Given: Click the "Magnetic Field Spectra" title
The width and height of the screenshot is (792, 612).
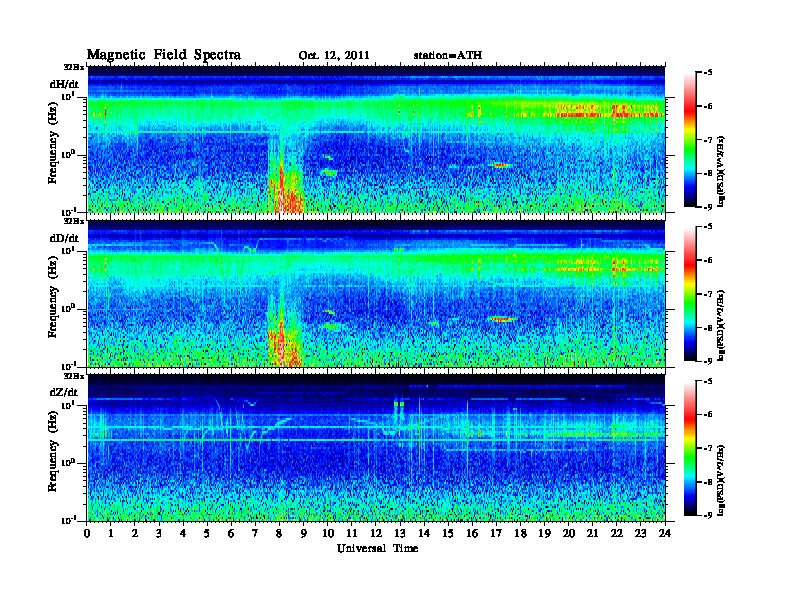Looking at the screenshot, I should click(164, 55).
